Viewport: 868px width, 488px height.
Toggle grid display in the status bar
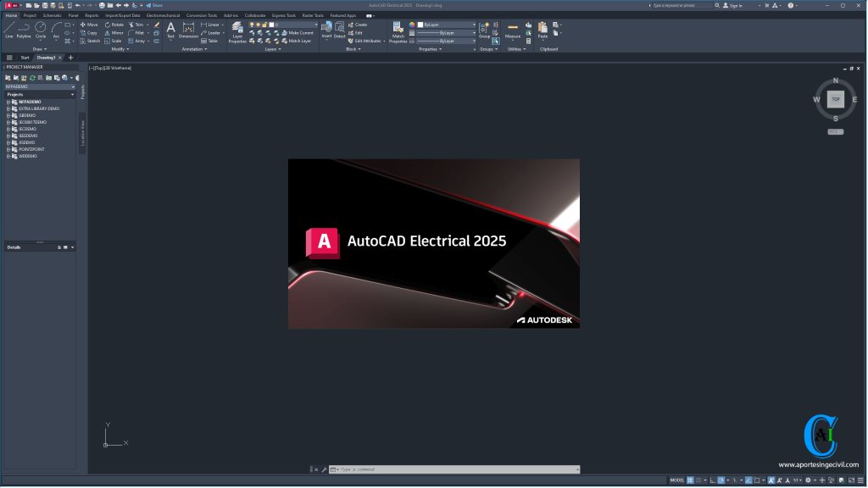point(689,480)
